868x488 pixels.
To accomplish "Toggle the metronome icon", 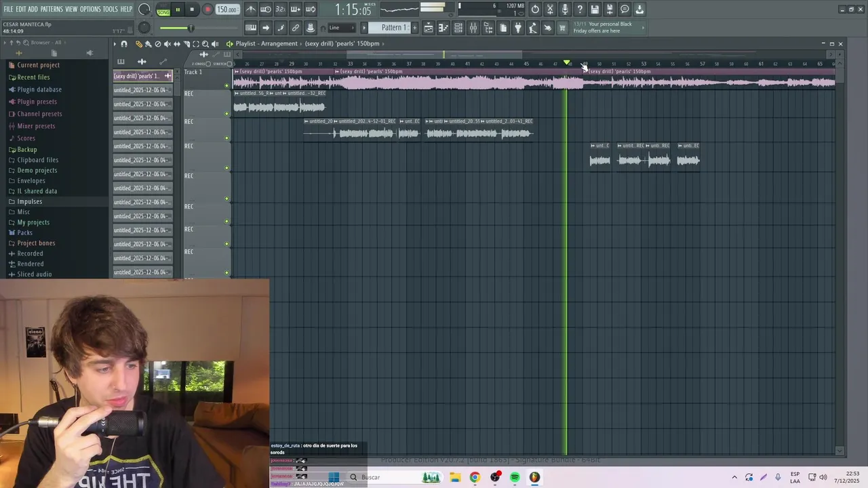I will click(251, 9).
